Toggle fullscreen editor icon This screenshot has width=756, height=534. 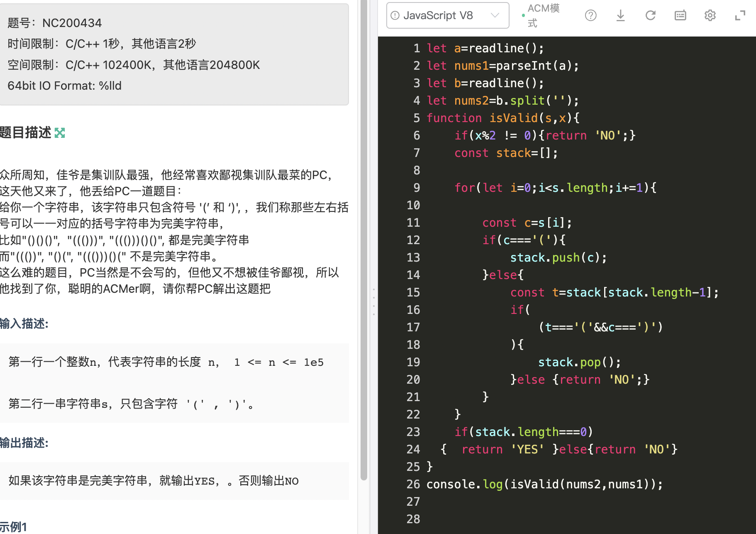(x=740, y=15)
